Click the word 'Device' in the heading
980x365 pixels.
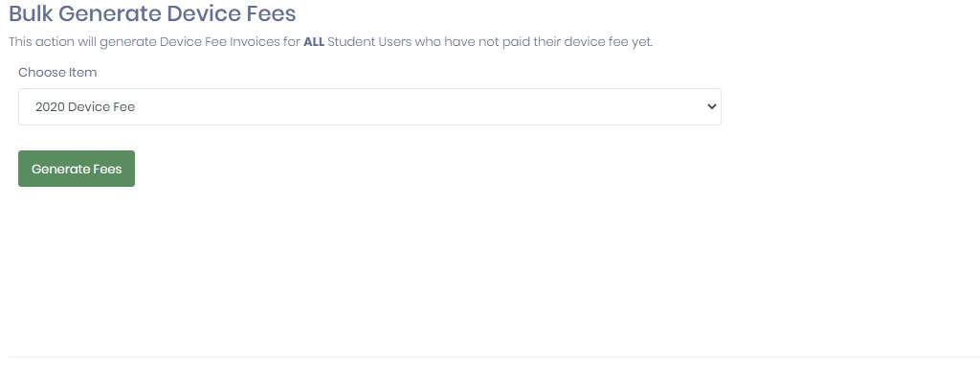click(202, 13)
